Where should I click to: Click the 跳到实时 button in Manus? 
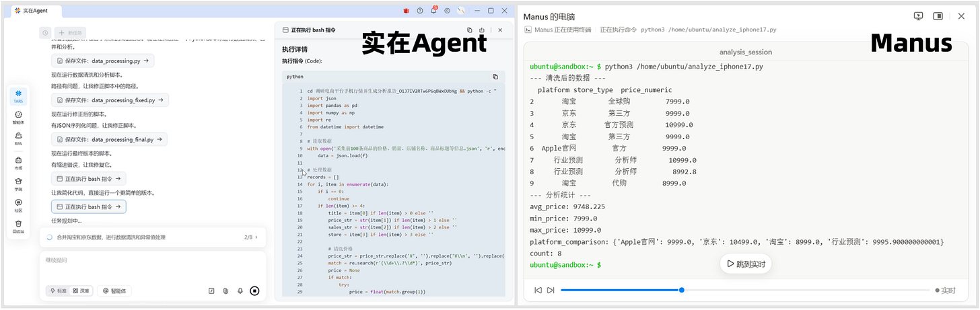[745, 264]
